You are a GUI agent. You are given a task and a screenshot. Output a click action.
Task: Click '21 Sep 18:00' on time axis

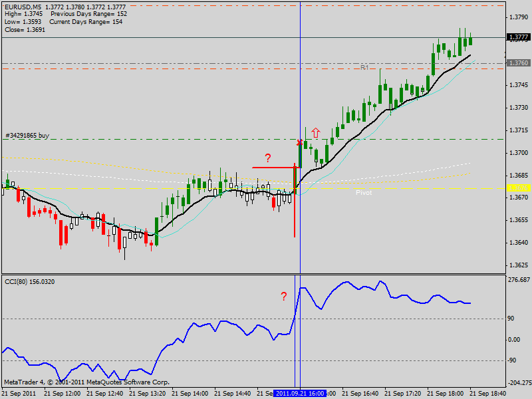[446, 394]
